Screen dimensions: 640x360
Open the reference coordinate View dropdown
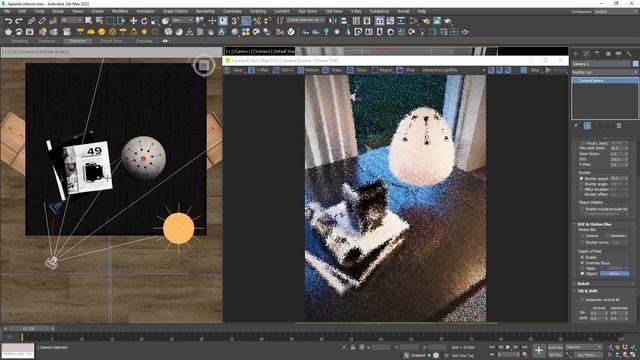(182, 20)
